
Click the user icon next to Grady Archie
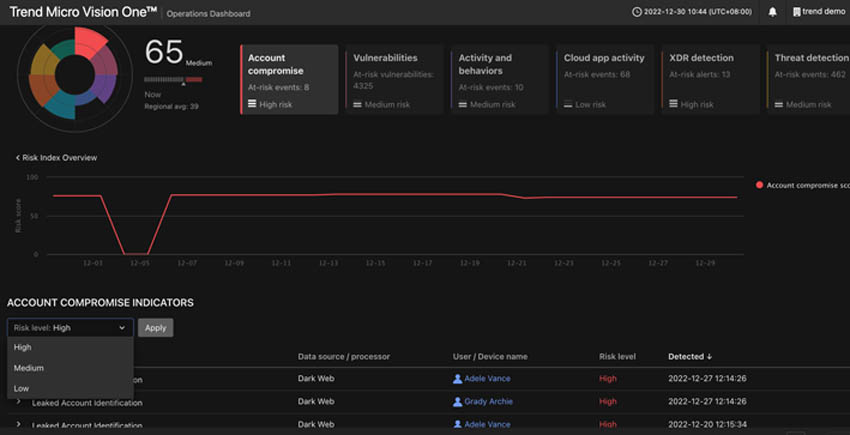point(458,402)
